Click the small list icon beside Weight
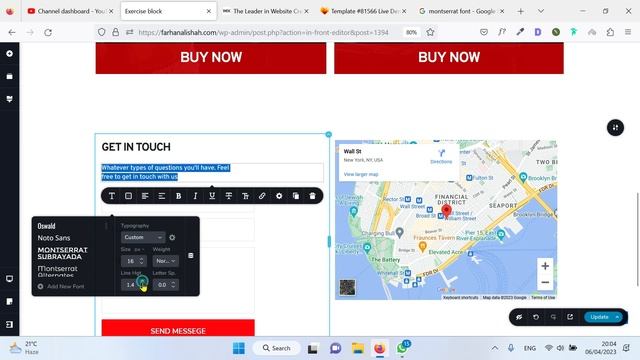This screenshot has width=640, height=360. [191, 256]
